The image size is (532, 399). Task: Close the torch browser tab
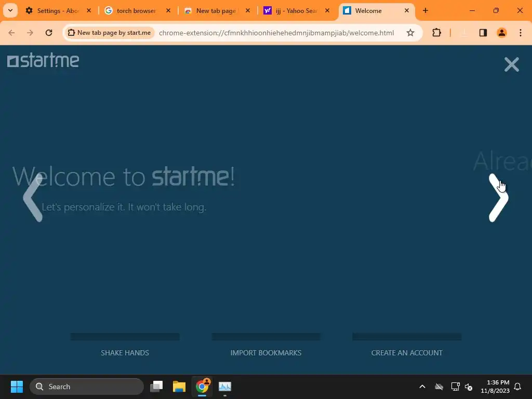coord(168,11)
